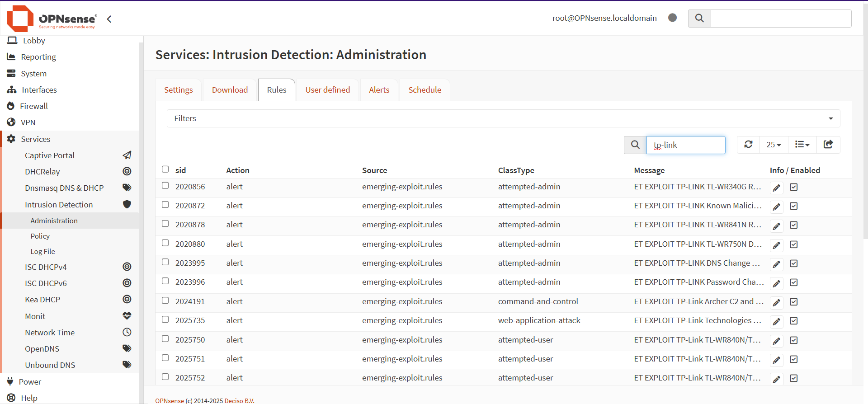Edit rule 2025750 with the pencil icon
Viewport: 868px width, 404px height.
[777, 341]
